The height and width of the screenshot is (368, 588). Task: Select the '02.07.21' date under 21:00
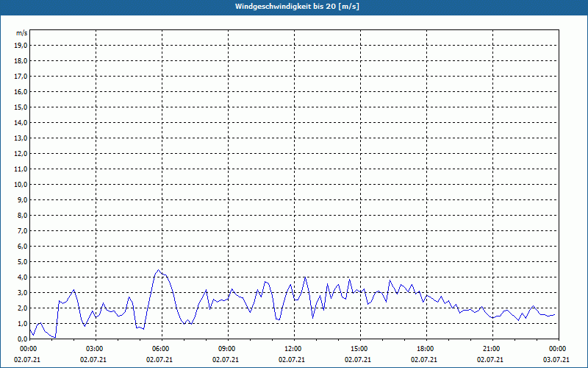(x=490, y=360)
